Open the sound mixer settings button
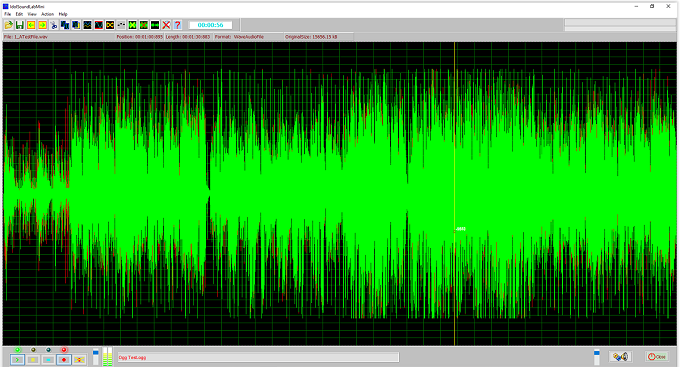Screen dimensions: 680x367 pyautogui.click(x=620, y=357)
